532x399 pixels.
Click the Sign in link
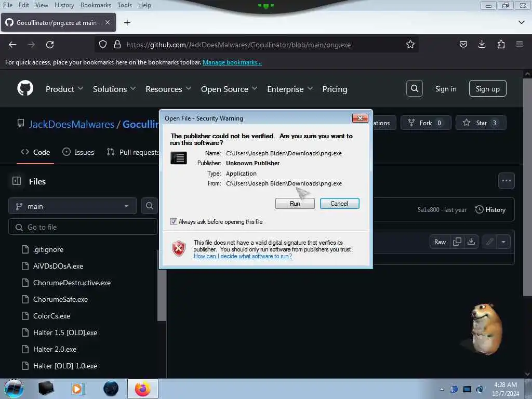[445, 89]
